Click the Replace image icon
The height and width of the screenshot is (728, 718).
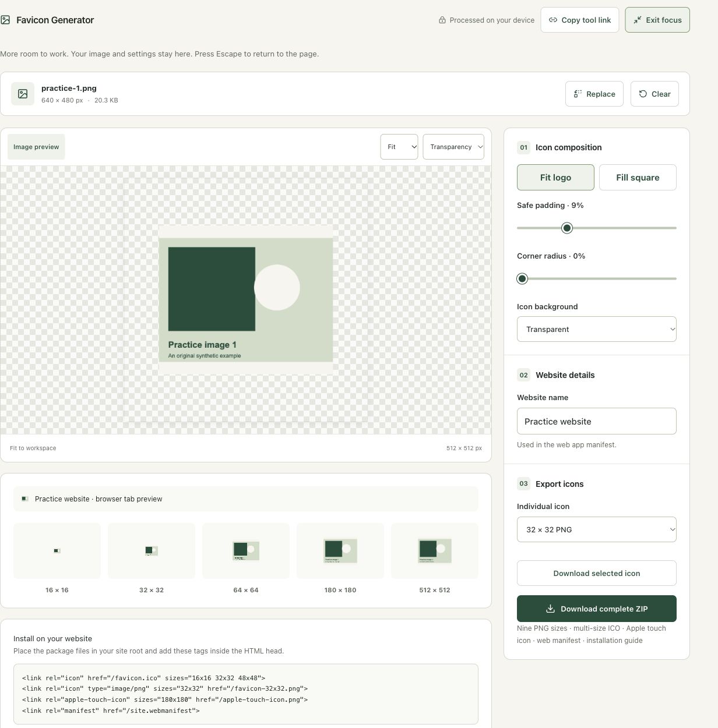[x=578, y=94]
